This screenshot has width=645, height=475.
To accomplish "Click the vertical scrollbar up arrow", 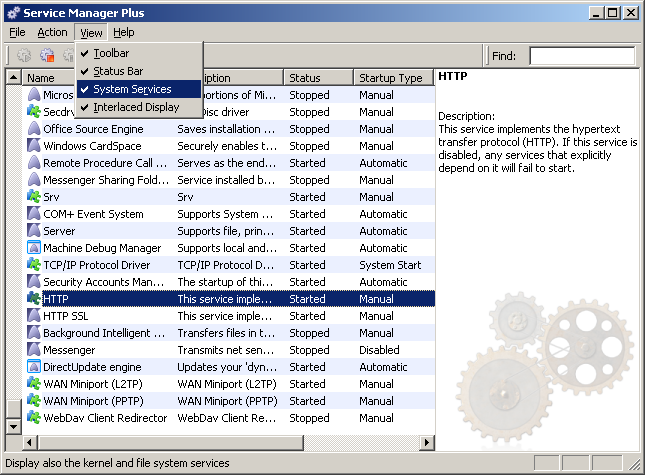I will 14,77.
